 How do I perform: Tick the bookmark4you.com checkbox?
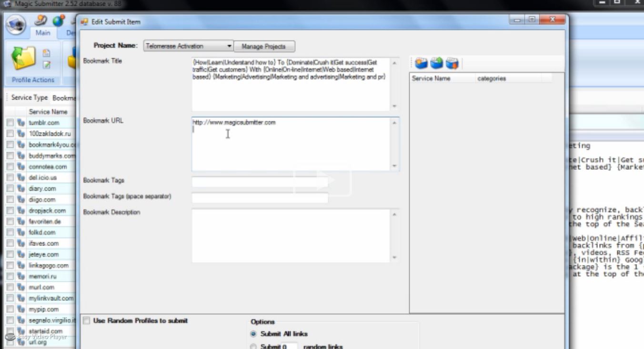[10, 144]
